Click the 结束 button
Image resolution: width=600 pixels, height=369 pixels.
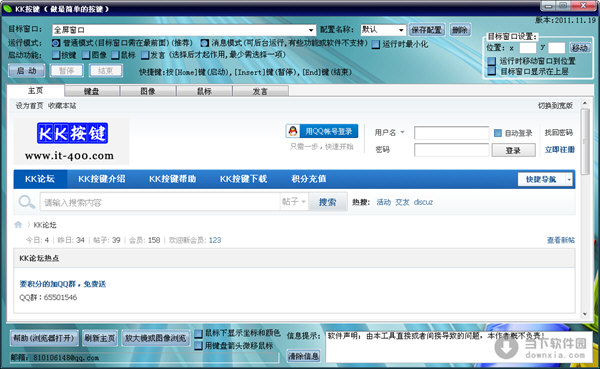tap(105, 71)
